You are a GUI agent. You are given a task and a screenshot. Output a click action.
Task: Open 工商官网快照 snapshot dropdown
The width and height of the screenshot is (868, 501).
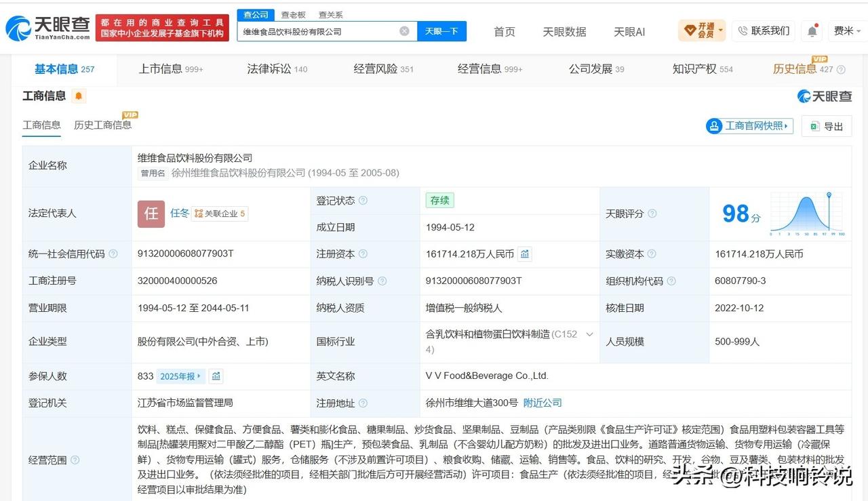tap(749, 126)
